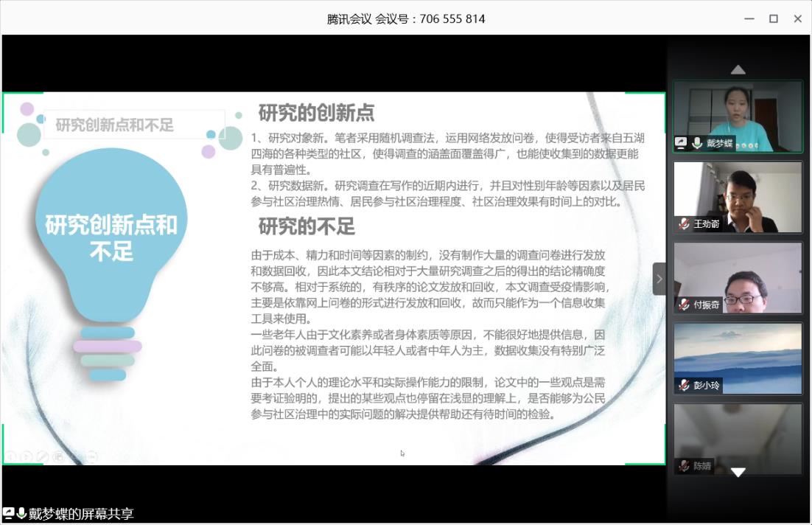This screenshot has height=525, width=812.
Task: Click the 陈婧 participant name label
Action: point(702,465)
